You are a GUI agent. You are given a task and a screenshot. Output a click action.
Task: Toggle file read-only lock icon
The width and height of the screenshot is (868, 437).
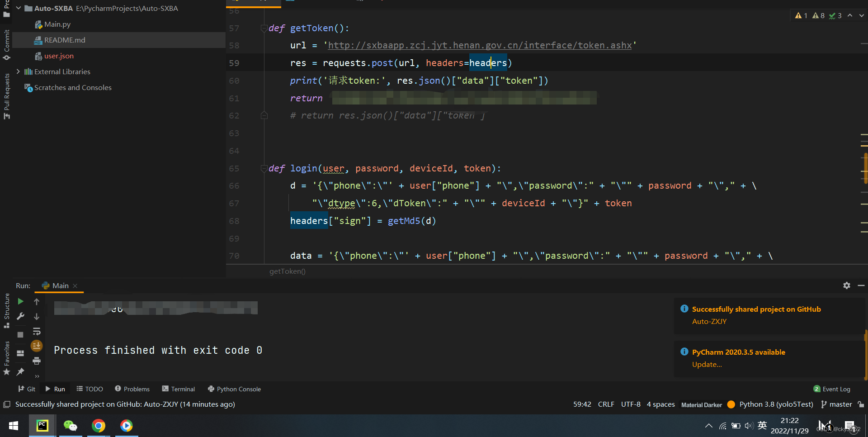pyautogui.click(x=861, y=404)
